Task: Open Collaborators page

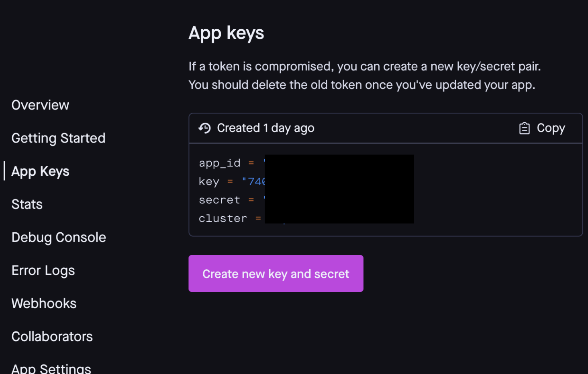Action: click(x=52, y=336)
